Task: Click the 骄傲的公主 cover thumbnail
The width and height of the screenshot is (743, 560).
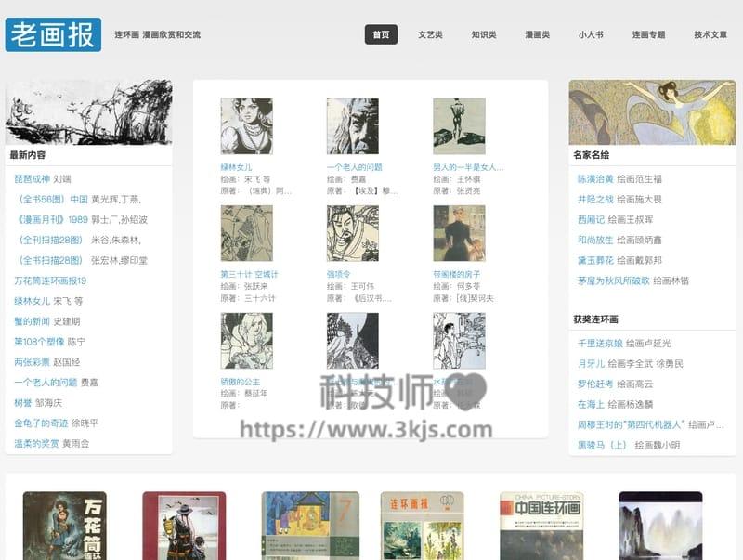Action: 247,341
